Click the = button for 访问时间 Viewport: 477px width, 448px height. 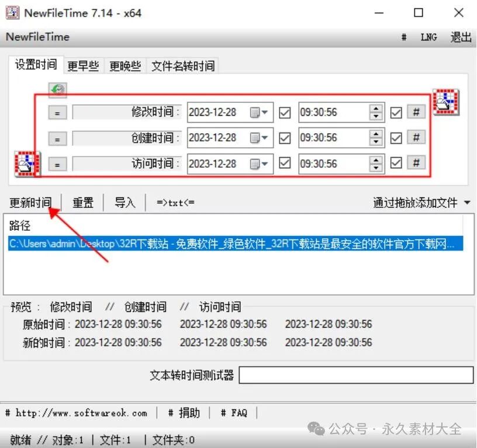57,165
